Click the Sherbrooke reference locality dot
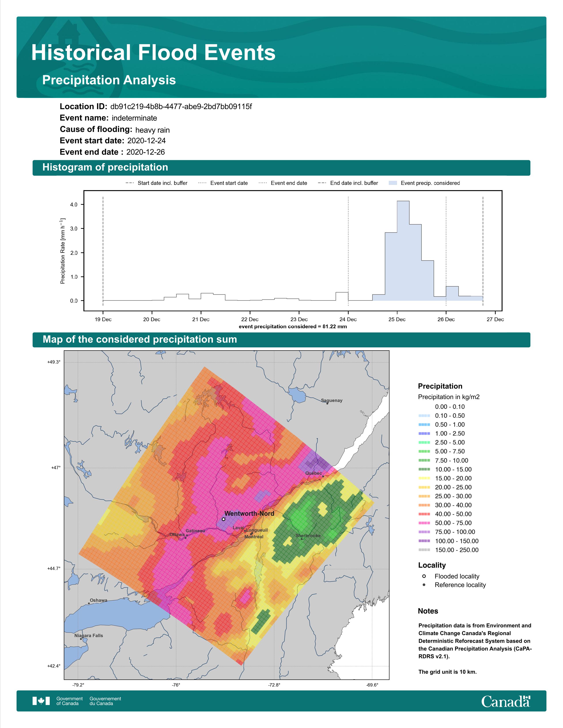Image resolution: width=563 pixels, height=728 pixels. tap(302, 539)
